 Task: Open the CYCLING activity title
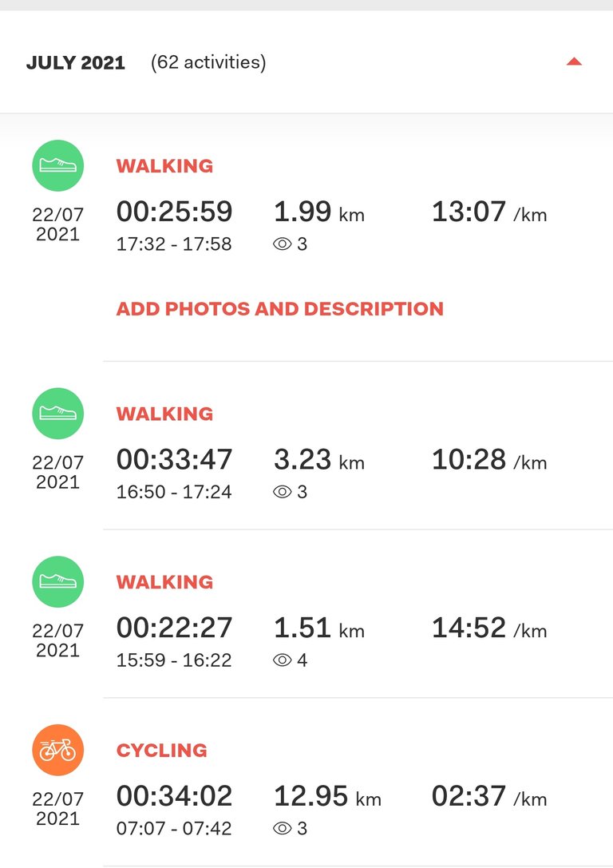point(161,751)
